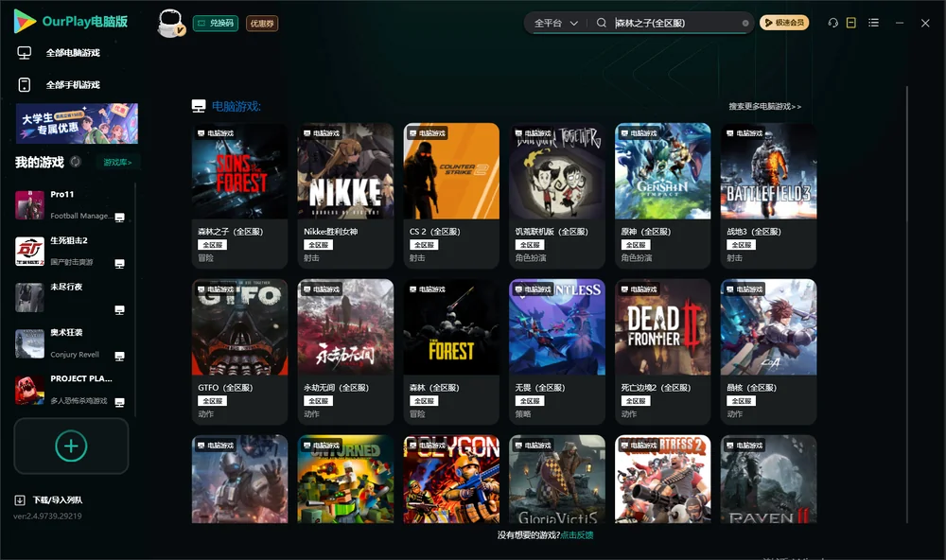Open Gloria Victis game card

coord(557,480)
